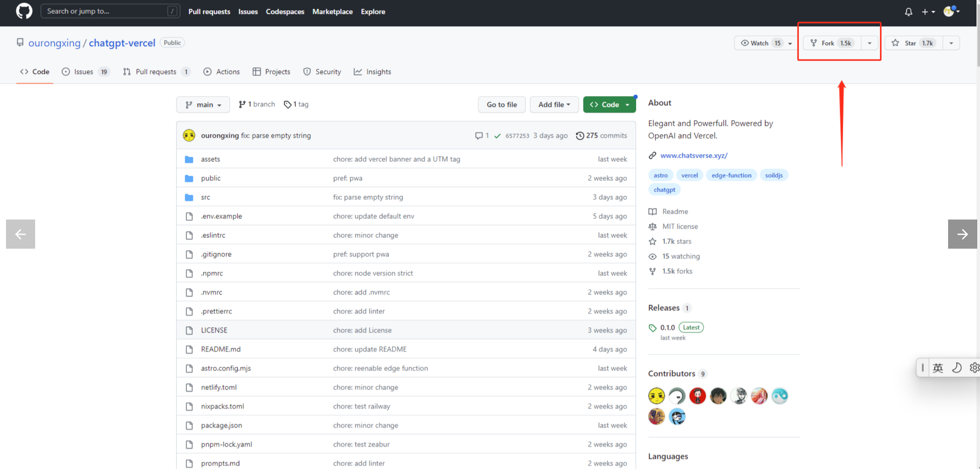Expand the Add file dropdown
Image resolution: width=980 pixels, height=469 pixels.
coord(554,105)
